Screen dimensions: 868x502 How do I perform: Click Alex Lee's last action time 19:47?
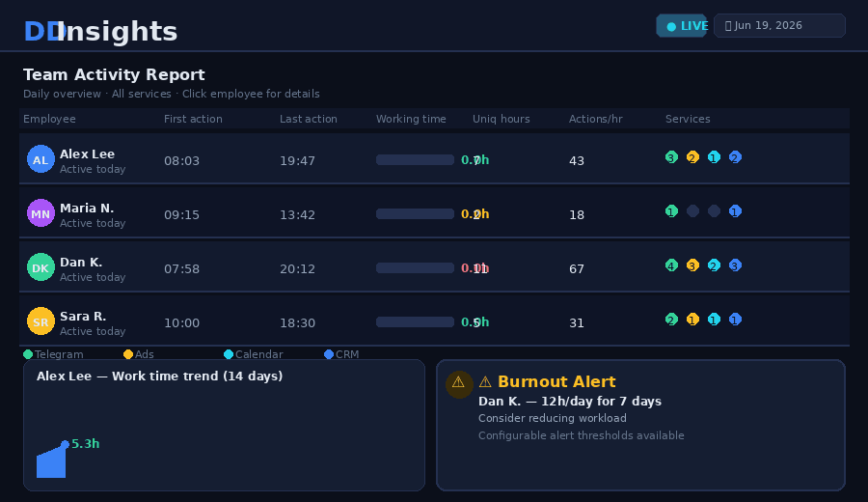coord(297,161)
